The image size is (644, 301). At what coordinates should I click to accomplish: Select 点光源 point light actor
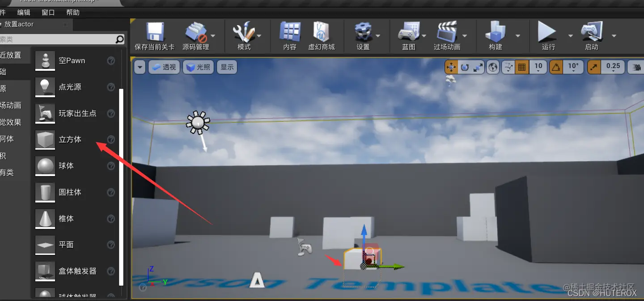pyautogui.click(x=75, y=87)
